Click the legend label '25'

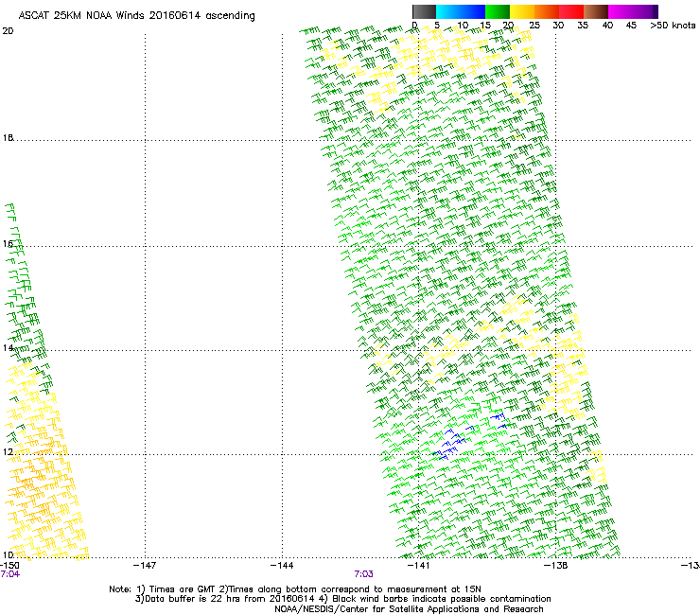pyautogui.click(x=534, y=26)
